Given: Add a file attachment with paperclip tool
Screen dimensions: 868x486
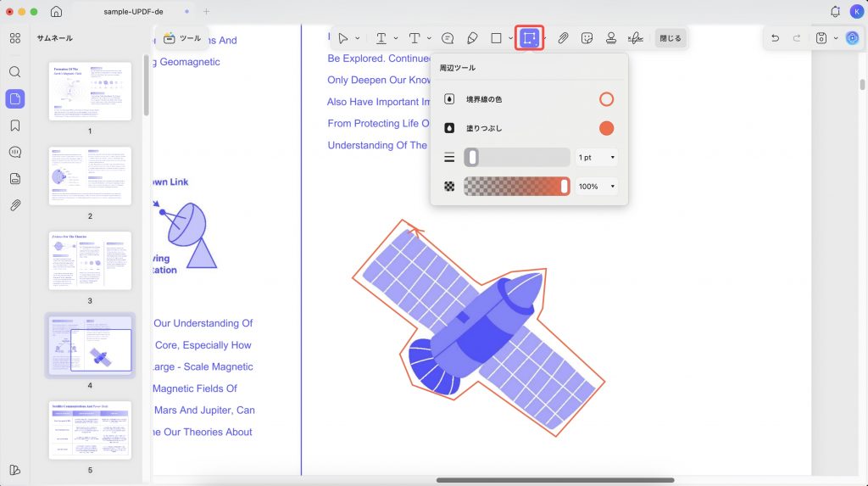Looking at the screenshot, I should click(x=563, y=38).
